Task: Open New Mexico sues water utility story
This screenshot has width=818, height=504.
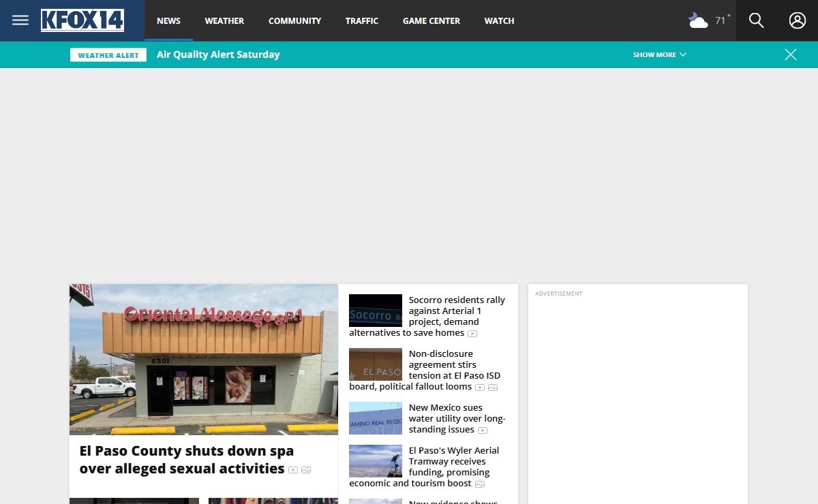Action: coord(457,418)
